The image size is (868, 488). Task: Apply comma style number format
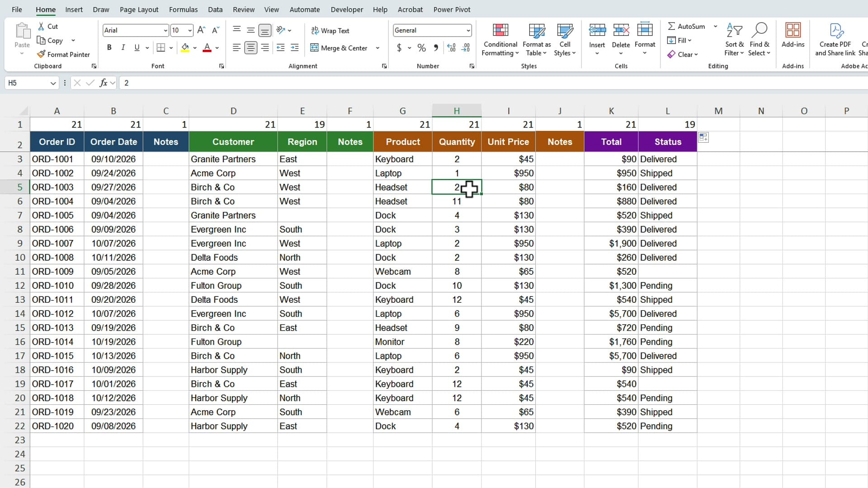pos(436,48)
